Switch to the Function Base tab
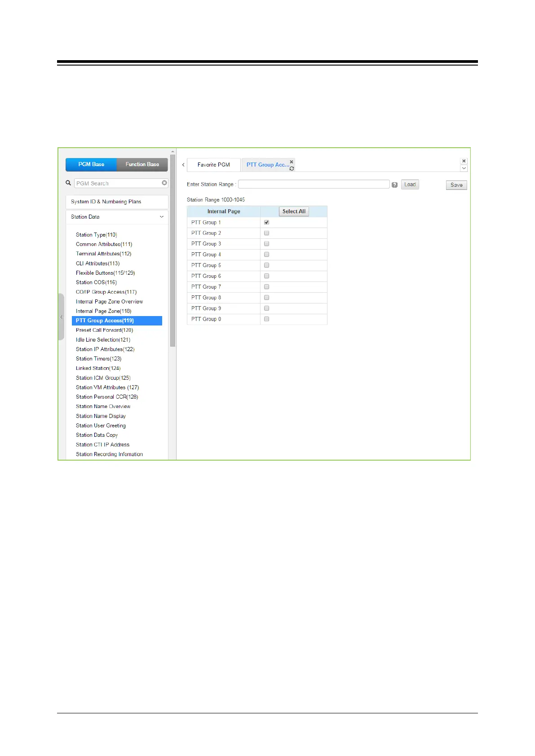 coord(142,164)
